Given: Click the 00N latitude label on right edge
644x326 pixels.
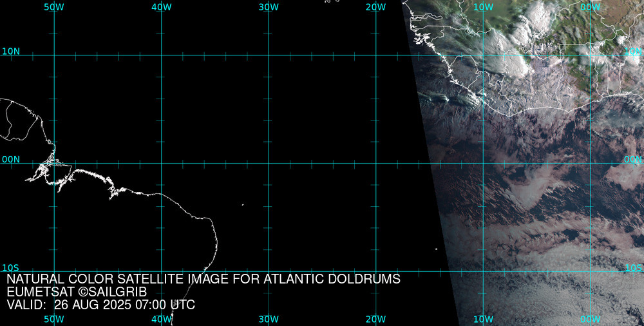Looking at the screenshot, I should [633, 160].
